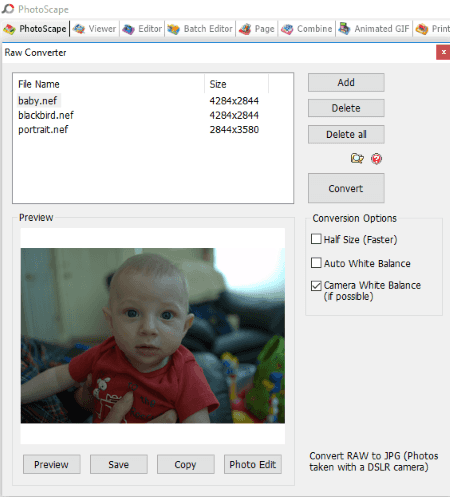Select portrait.nef in the file list
This screenshot has width=450, height=497.
pos(43,130)
